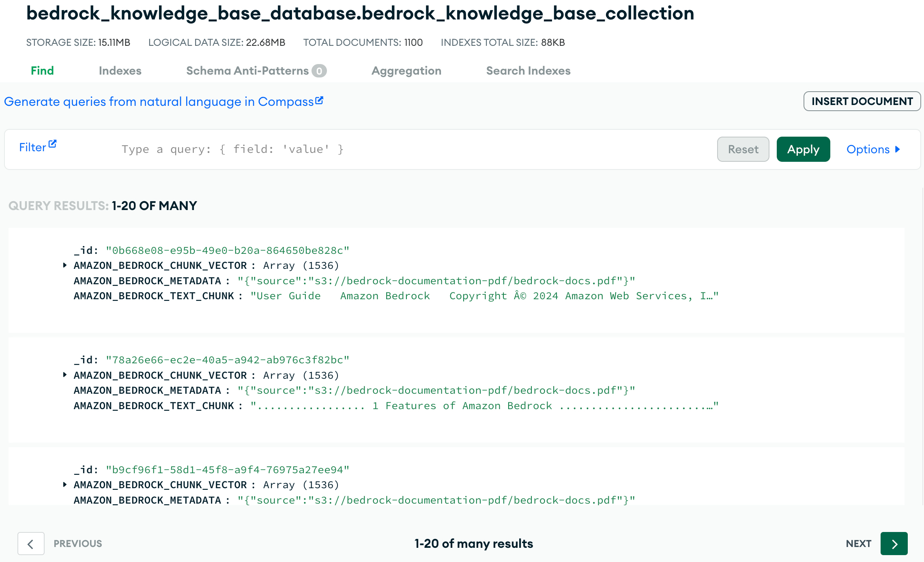Open the Options dropdown in query bar

[x=868, y=149]
